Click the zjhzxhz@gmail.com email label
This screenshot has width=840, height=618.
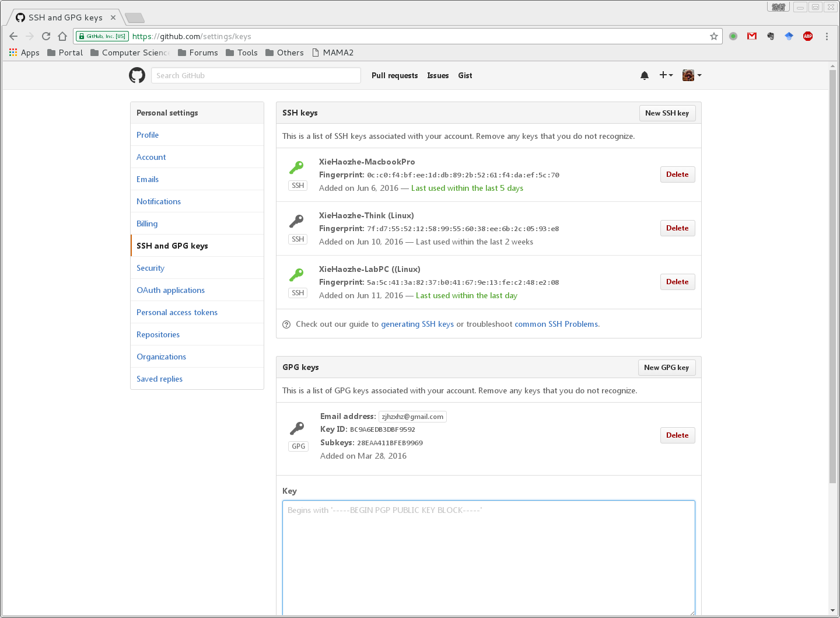pyautogui.click(x=412, y=417)
